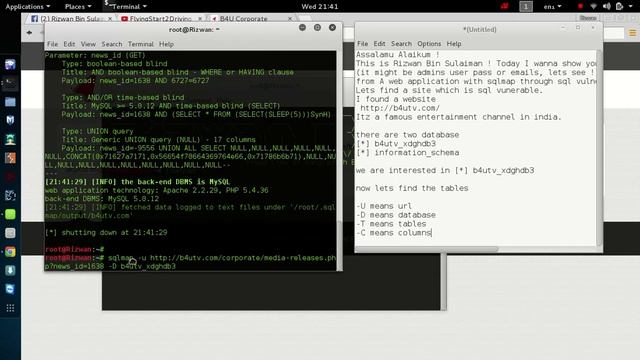Open the Help menu in the text editor
Screen dimensions: 640x360
[x=453, y=44]
